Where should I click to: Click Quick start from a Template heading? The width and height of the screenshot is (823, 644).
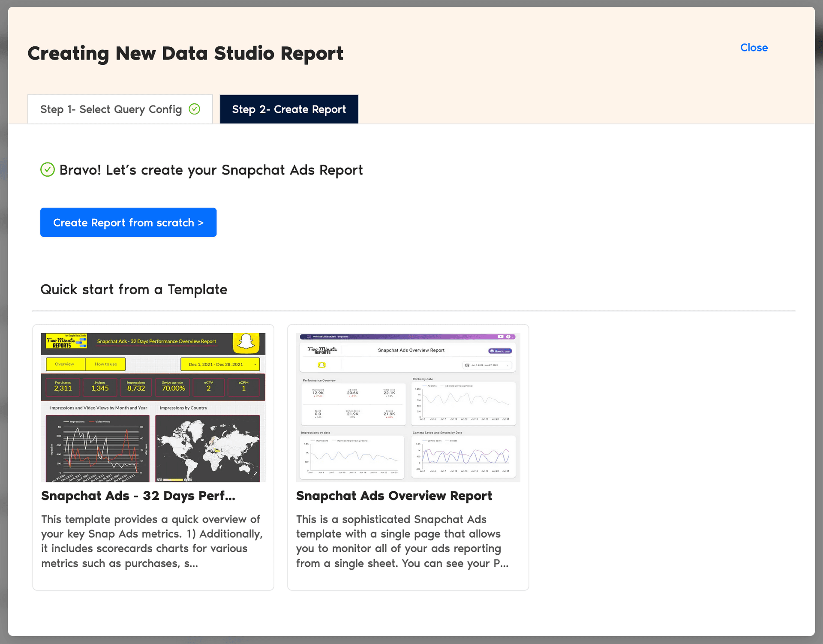pos(134,289)
